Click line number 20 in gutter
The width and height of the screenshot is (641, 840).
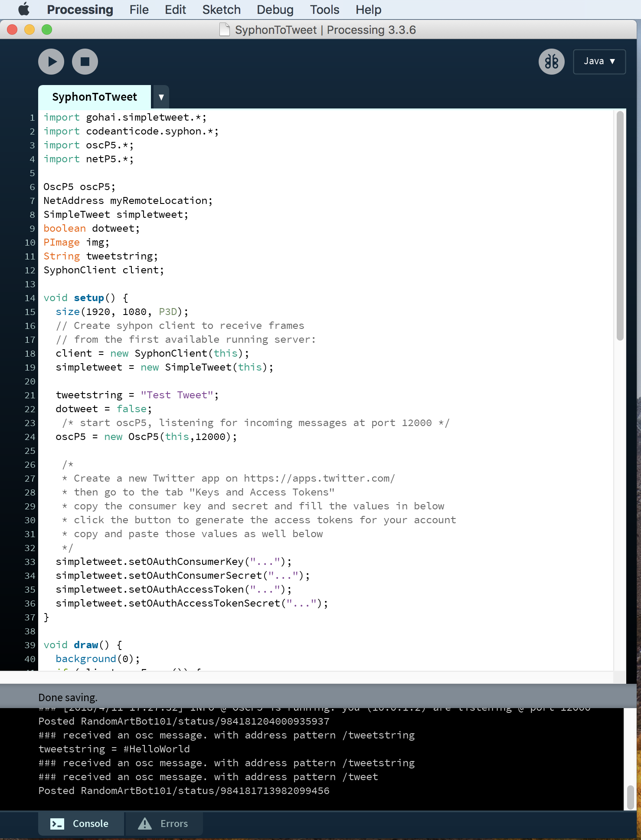(x=30, y=381)
